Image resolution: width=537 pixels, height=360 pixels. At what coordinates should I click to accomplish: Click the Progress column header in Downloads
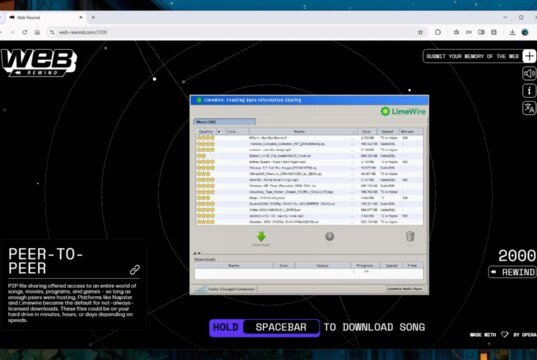tap(365, 265)
